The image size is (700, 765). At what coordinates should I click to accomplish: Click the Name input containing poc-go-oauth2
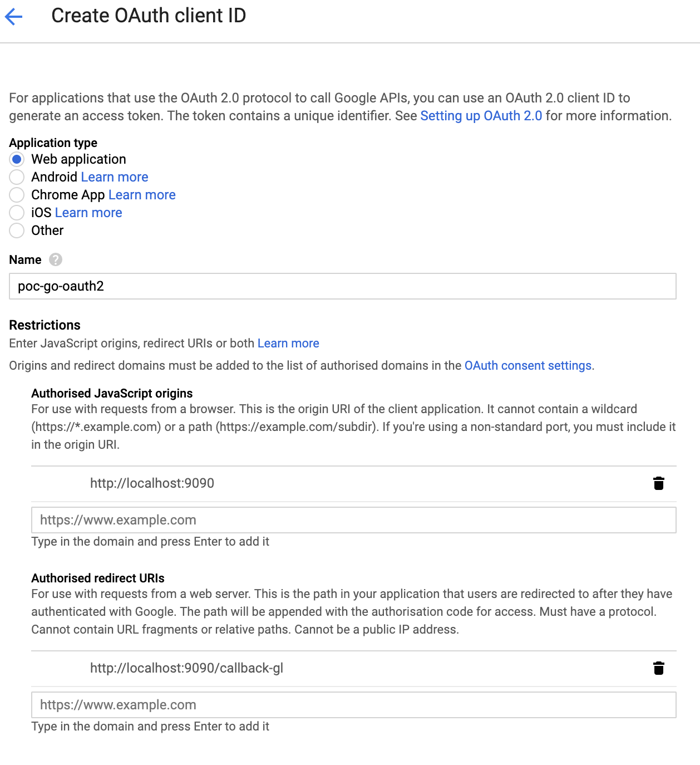[343, 286]
